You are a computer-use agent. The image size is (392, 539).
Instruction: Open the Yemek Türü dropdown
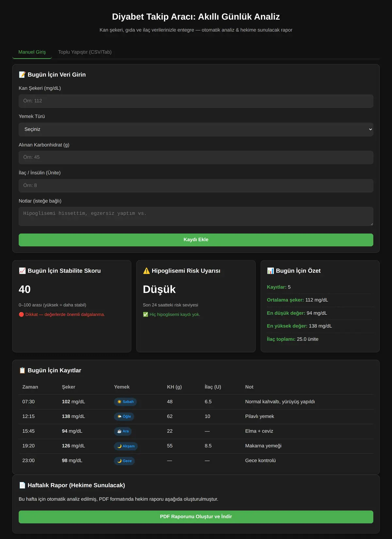pos(196,129)
